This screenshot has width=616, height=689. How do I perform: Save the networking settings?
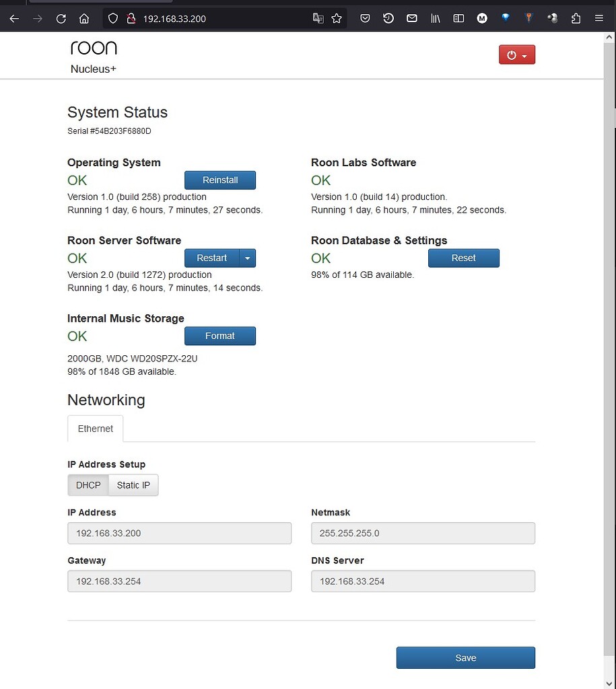465,657
